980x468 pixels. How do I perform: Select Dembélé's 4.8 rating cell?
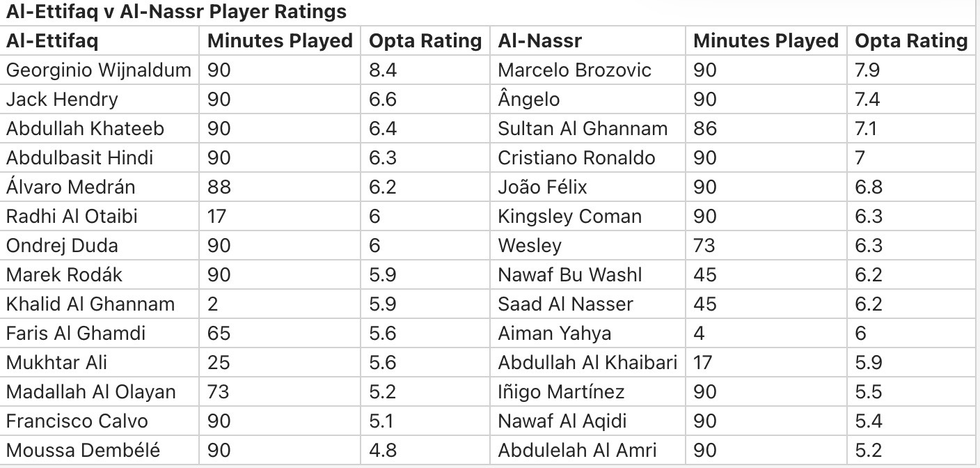[383, 451]
